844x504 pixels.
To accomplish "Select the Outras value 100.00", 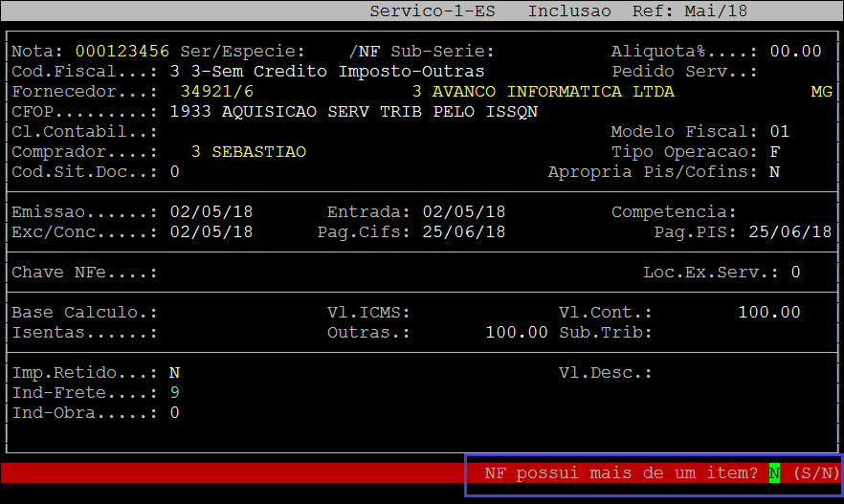I will [x=517, y=333].
